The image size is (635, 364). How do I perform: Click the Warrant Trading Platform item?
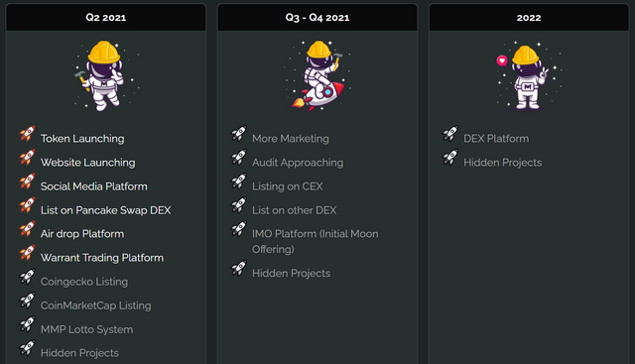[x=102, y=258]
